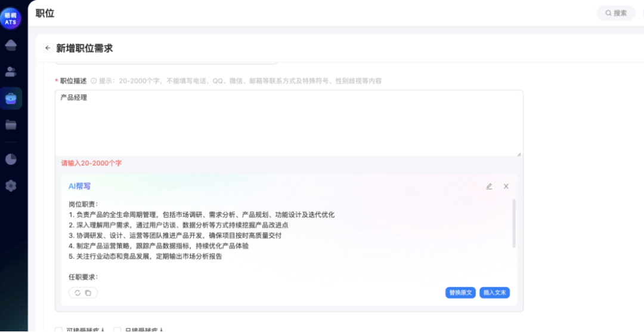Click the ATS logo in the sidebar
The image size is (644, 332).
coord(11,18)
